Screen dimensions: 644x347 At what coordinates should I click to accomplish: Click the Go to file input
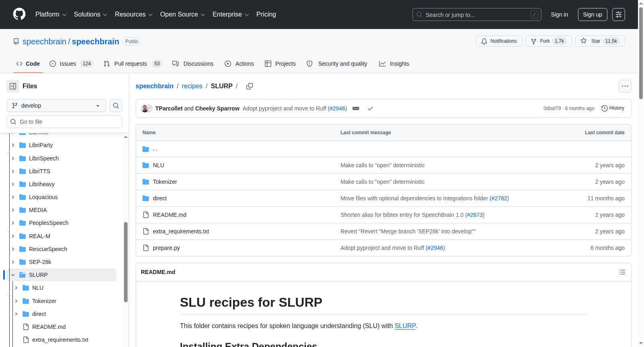[x=64, y=122]
